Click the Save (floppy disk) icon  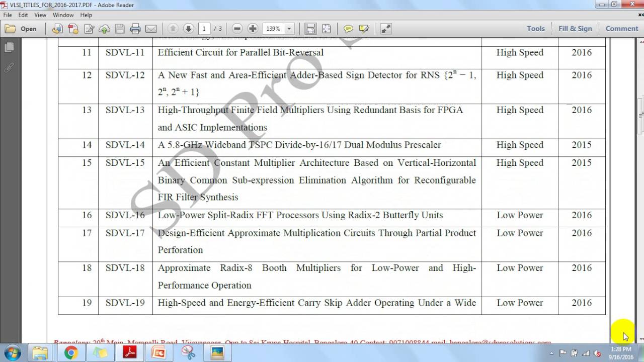coord(120,29)
